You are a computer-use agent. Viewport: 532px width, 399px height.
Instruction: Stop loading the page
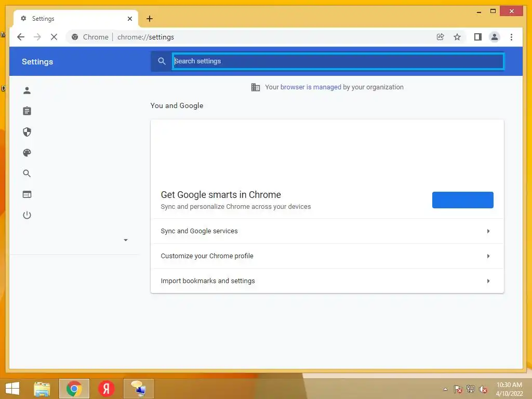[x=54, y=37]
